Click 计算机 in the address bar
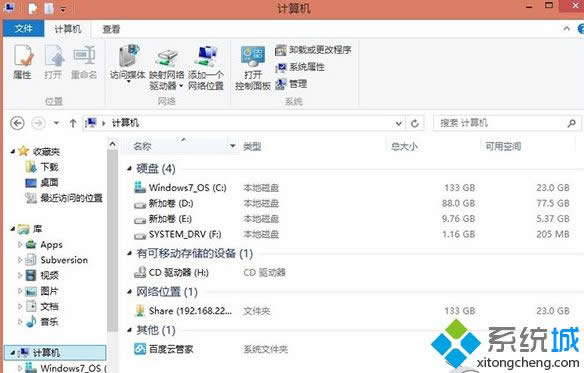This screenshot has height=373, width=584. (x=125, y=123)
